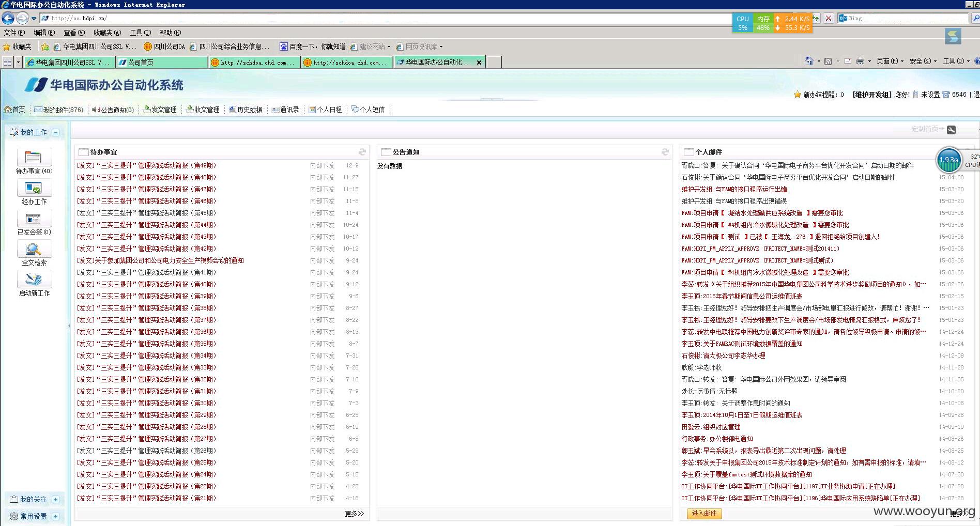The image size is (980, 526).
Task: Open 通讯录 navigation item
Action: tap(286, 110)
